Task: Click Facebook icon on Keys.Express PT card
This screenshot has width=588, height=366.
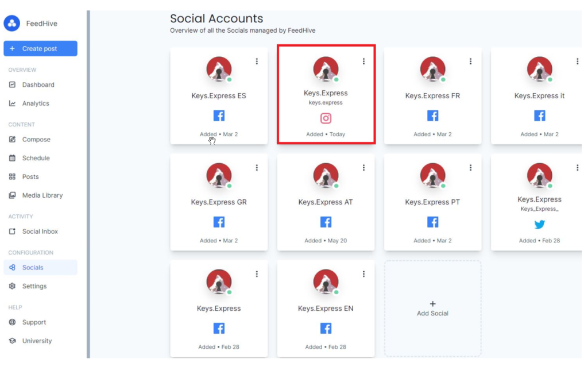Action: click(432, 222)
